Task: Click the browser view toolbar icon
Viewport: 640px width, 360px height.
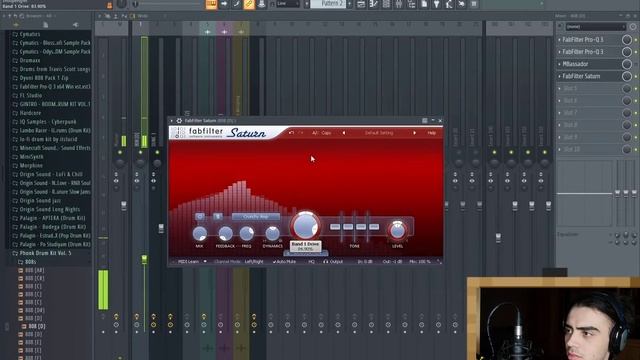Action: 411,4
